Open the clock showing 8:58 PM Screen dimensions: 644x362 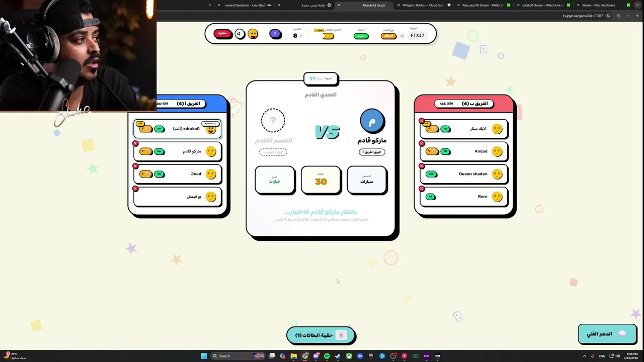coord(631,356)
